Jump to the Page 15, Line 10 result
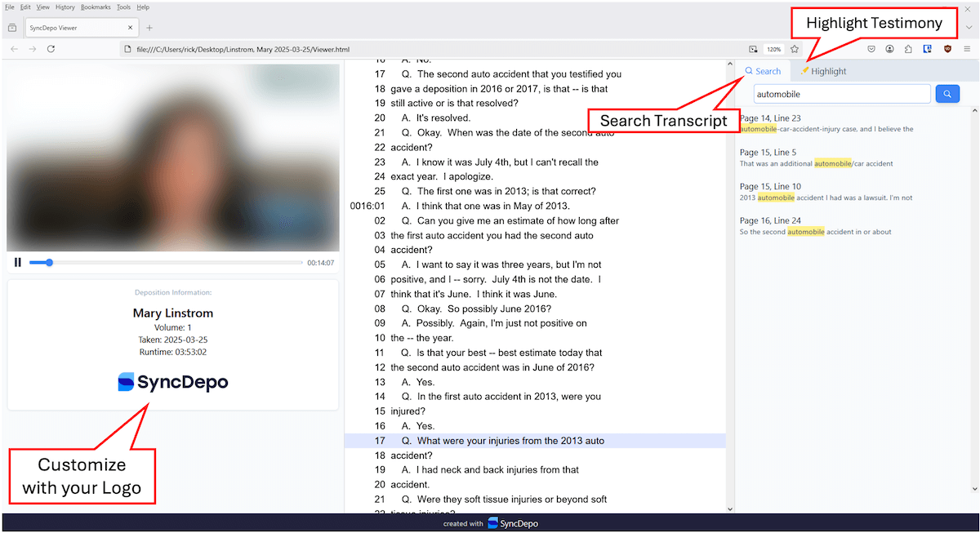 817,192
